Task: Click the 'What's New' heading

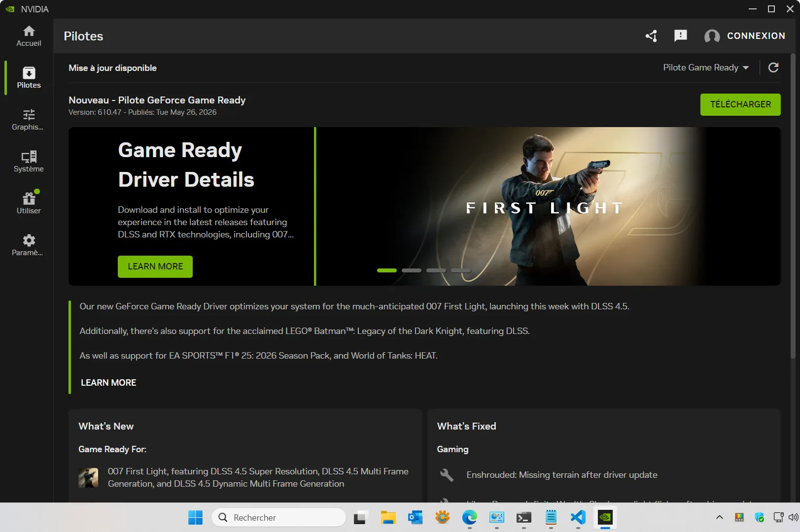Action: click(x=106, y=426)
